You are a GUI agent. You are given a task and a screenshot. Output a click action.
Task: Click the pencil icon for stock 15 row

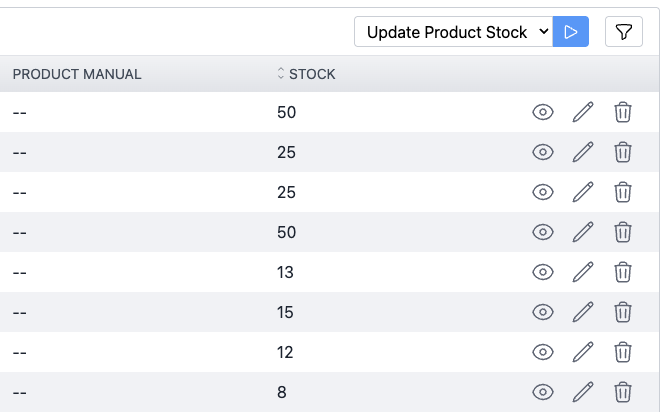coord(583,312)
